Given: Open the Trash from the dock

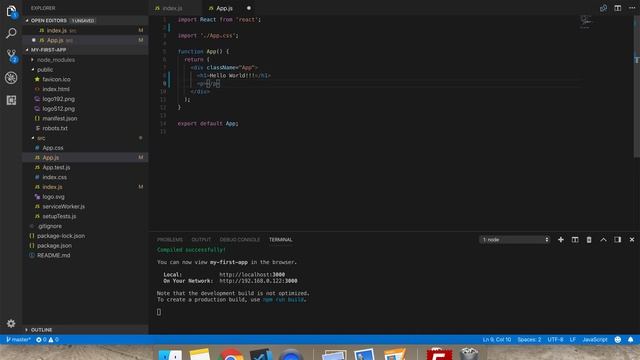Looking at the screenshot, I should click(x=469, y=354).
